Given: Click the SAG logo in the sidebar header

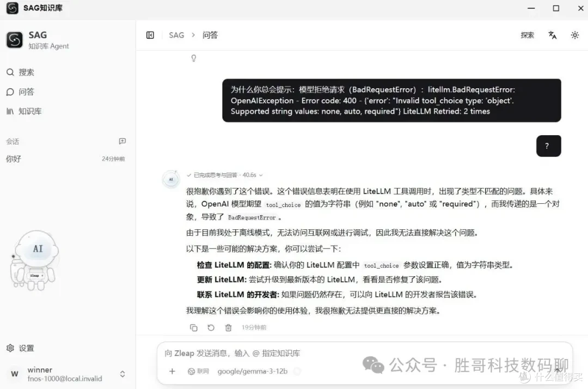Looking at the screenshot, I should pos(15,40).
